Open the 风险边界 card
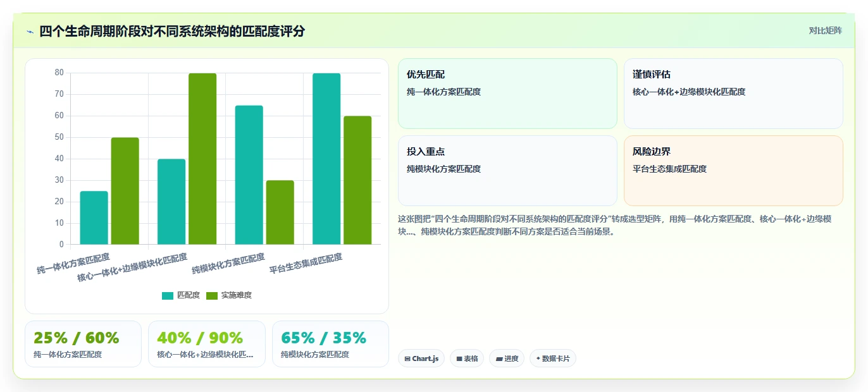 tap(733, 171)
